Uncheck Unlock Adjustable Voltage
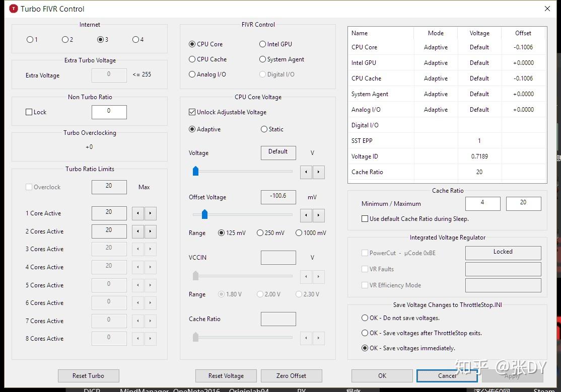The width and height of the screenshot is (561, 392). (192, 112)
